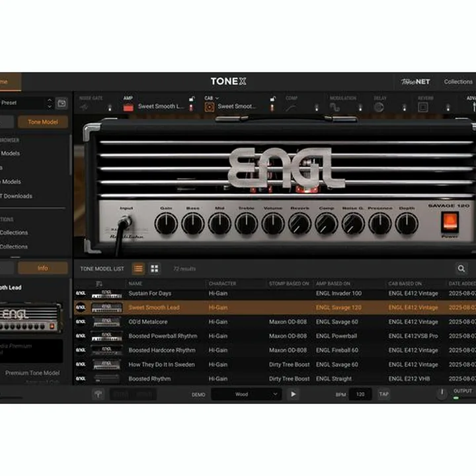Toggle the CAB lock icon
Screen dimensions: 476x476
(272, 99)
